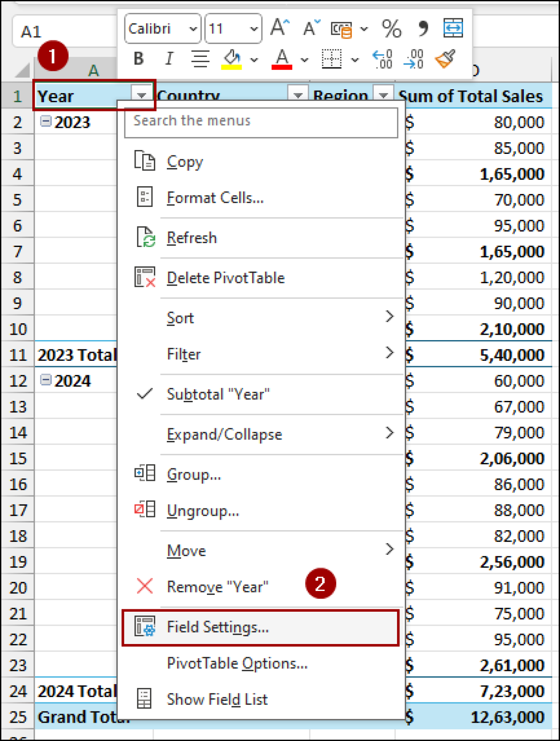Image resolution: width=560 pixels, height=741 pixels.
Task: Toggle bold formatting
Action: 138,59
